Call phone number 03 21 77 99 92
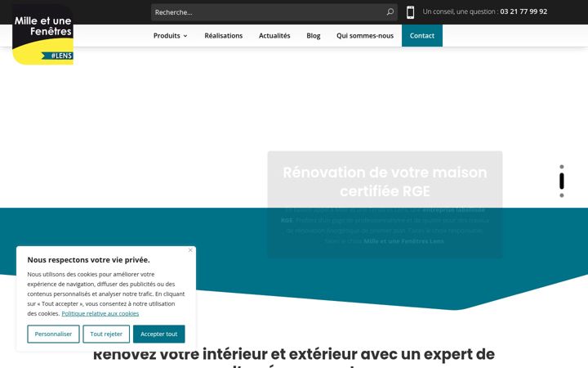The height and width of the screenshot is (368, 588). pyautogui.click(x=523, y=11)
